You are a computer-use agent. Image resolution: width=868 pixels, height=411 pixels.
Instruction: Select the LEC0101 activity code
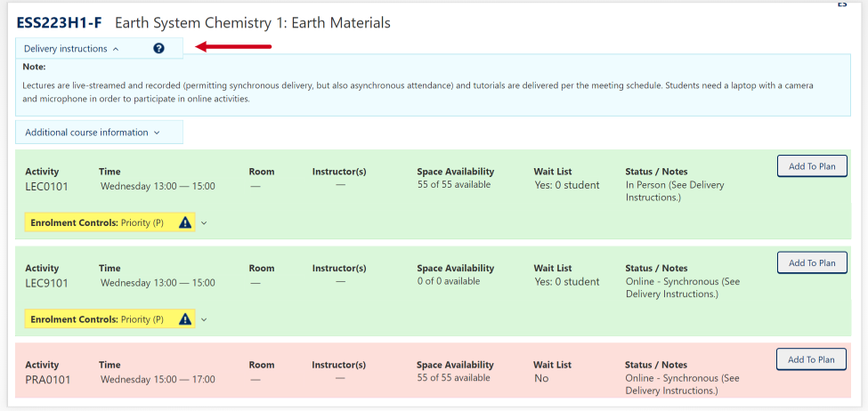click(x=46, y=186)
